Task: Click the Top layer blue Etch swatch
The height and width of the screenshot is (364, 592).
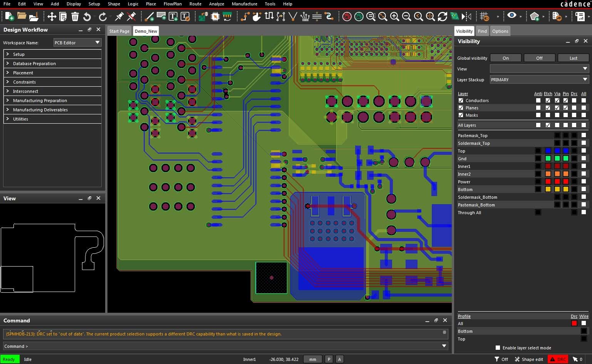Action: click(548, 151)
